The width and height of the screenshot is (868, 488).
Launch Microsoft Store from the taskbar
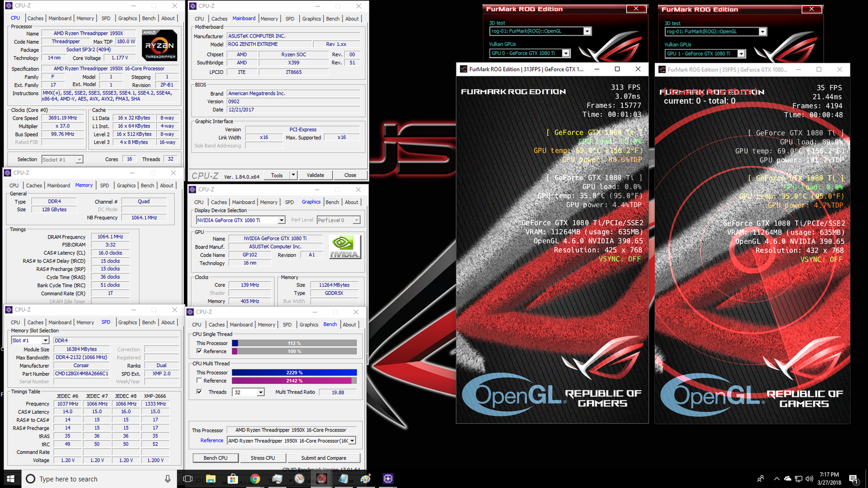pyautogui.click(x=233, y=479)
